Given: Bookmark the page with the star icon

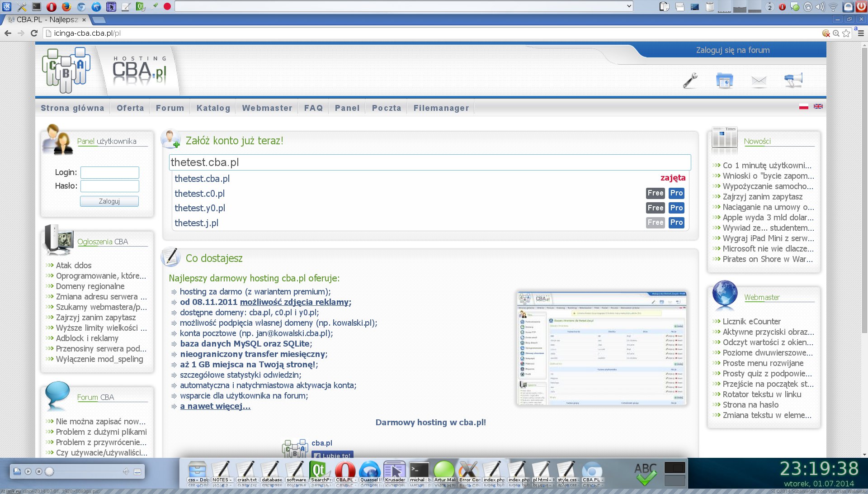Looking at the screenshot, I should tap(846, 33).
